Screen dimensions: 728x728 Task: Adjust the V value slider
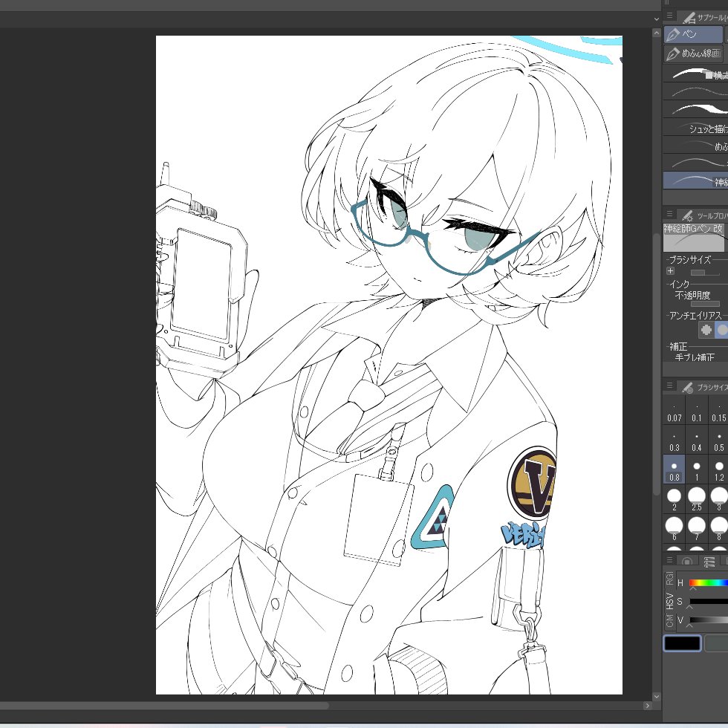pos(709,620)
